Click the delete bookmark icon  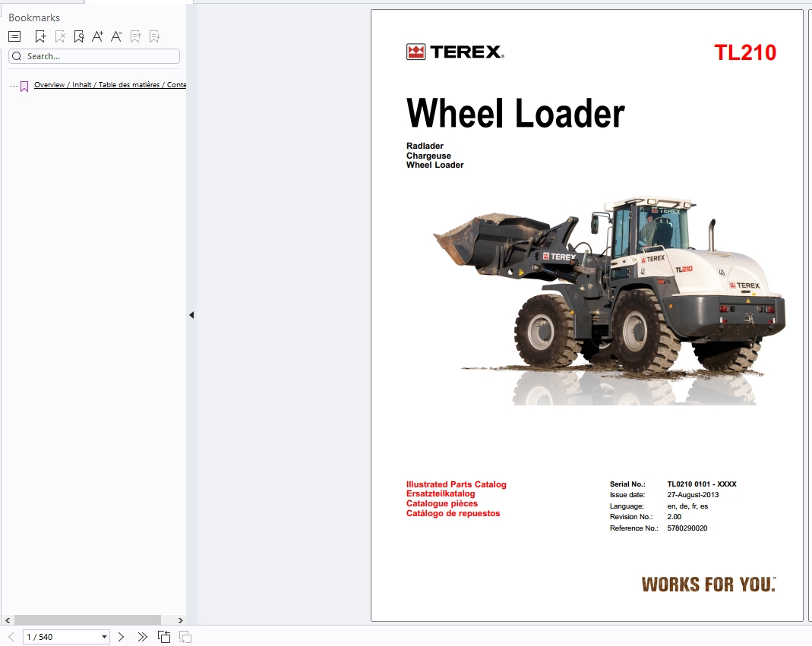pyautogui.click(x=59, y=36)
